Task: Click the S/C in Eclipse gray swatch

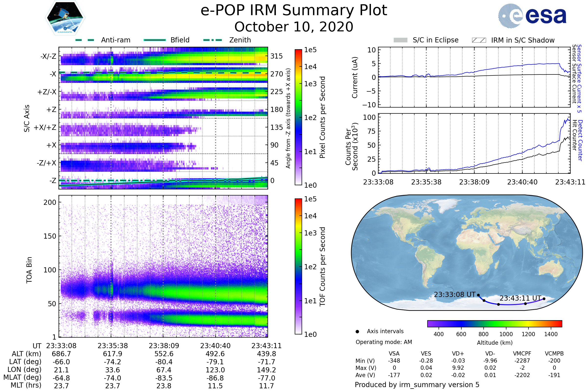Action: (x=401, y=40)
